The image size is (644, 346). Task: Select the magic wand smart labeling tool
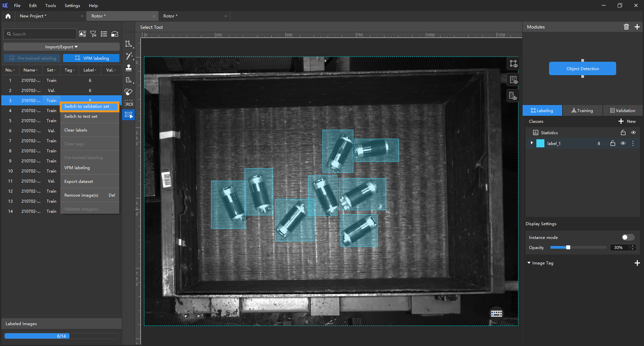pyautogui.click(x=129, y=56)
